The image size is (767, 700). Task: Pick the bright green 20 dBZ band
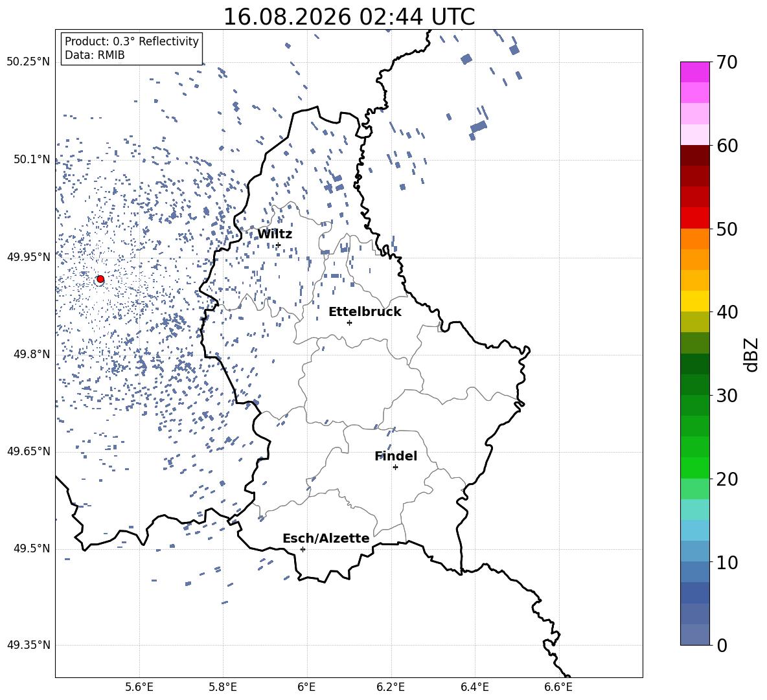[694, 468]
